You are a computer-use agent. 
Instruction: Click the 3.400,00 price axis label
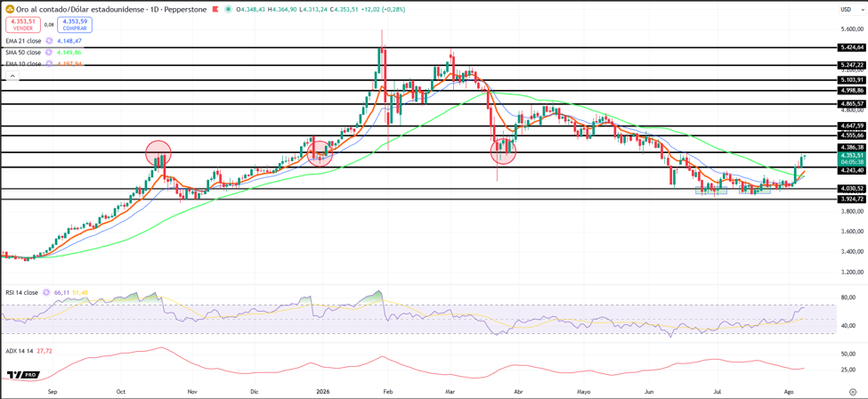coord(851,252)
